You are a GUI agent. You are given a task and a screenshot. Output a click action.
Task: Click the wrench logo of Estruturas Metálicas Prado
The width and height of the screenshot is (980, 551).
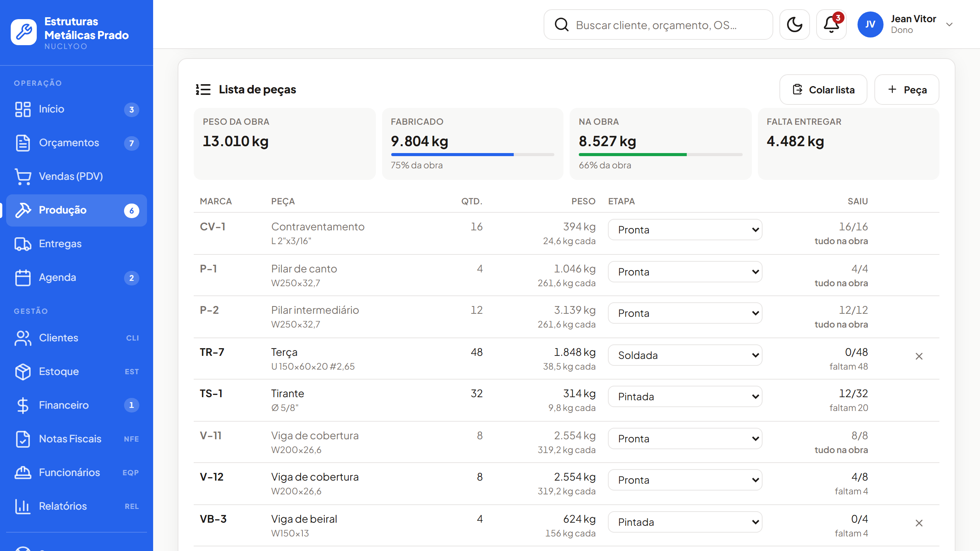[x=24, y=32]
